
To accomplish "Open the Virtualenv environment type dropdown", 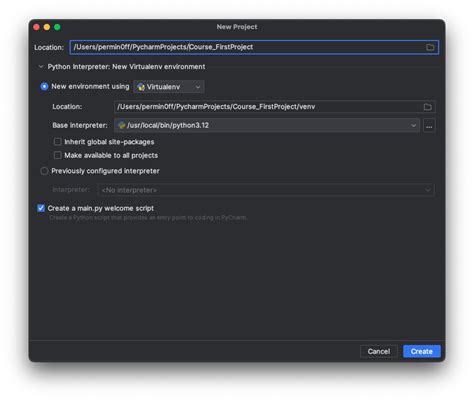I will 169,87.
